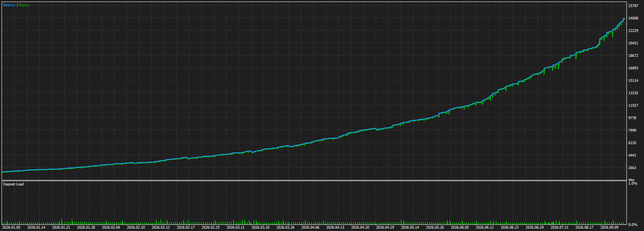Click the 2026.09.09 date label

609,227
